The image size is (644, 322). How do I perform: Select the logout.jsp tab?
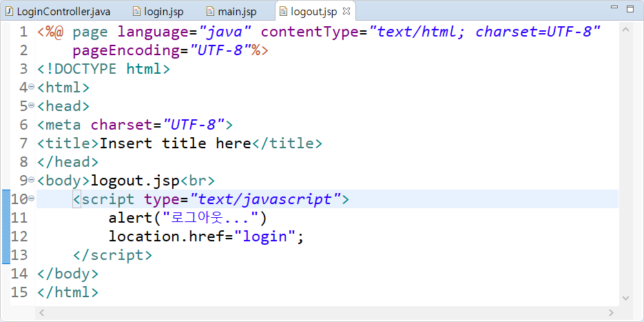click(313, 11)
